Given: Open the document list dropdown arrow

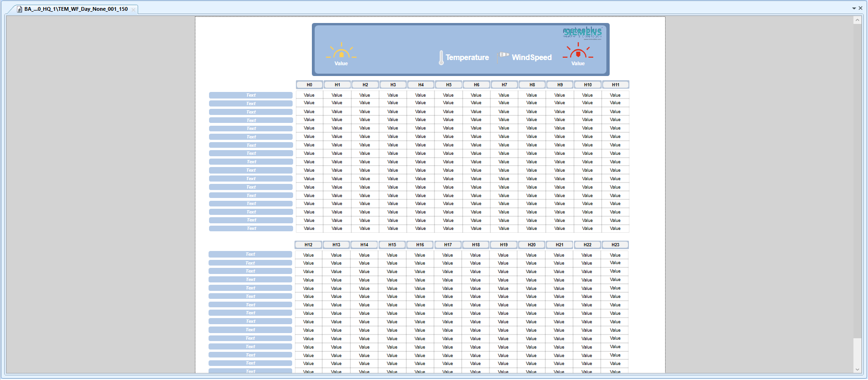Looking at the screenshot, I should point(854,8).
